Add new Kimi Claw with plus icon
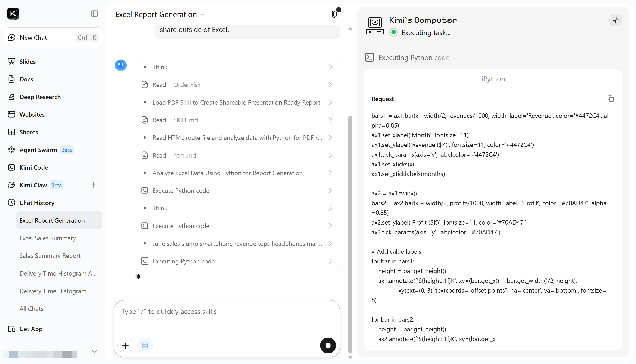 [x=94, y=185]
